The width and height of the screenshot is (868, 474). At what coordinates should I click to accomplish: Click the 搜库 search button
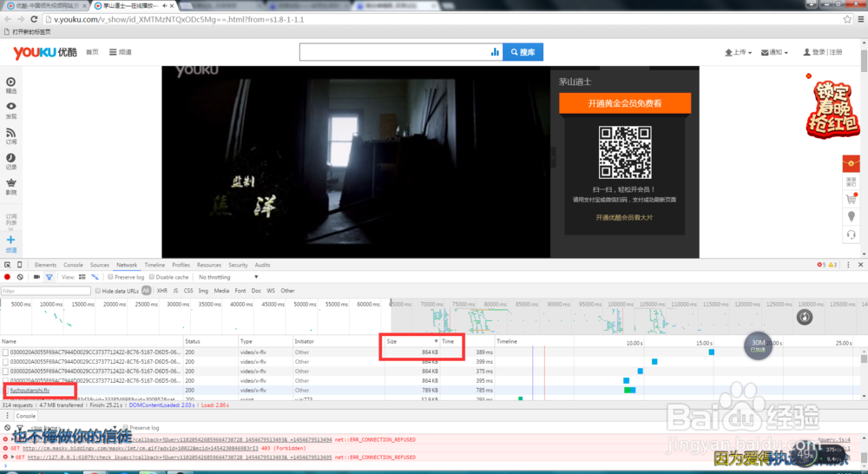[x=523, y=52]
